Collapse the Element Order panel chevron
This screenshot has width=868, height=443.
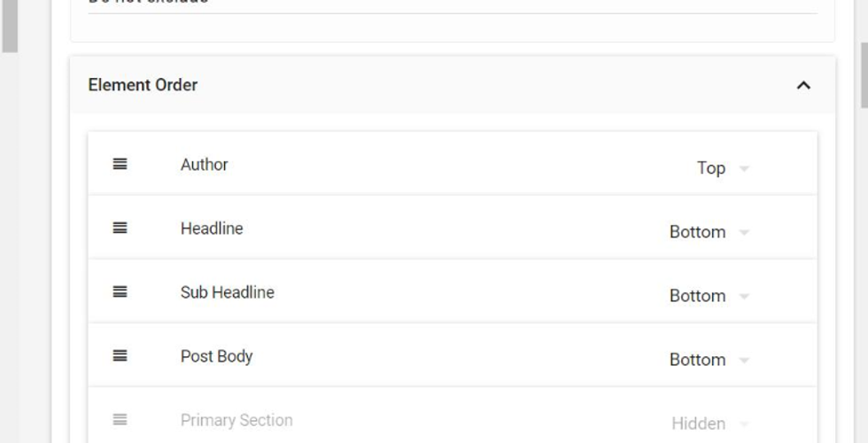coord(803,85)
